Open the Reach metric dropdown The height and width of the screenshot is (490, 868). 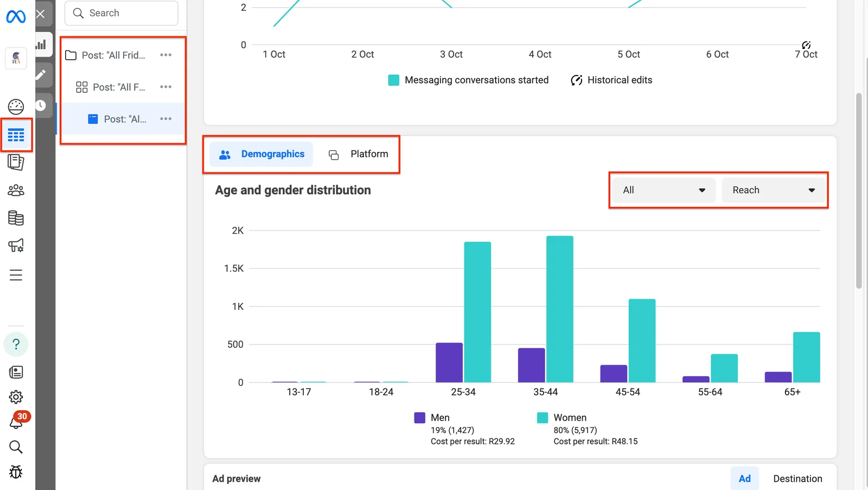coord(774,190)
